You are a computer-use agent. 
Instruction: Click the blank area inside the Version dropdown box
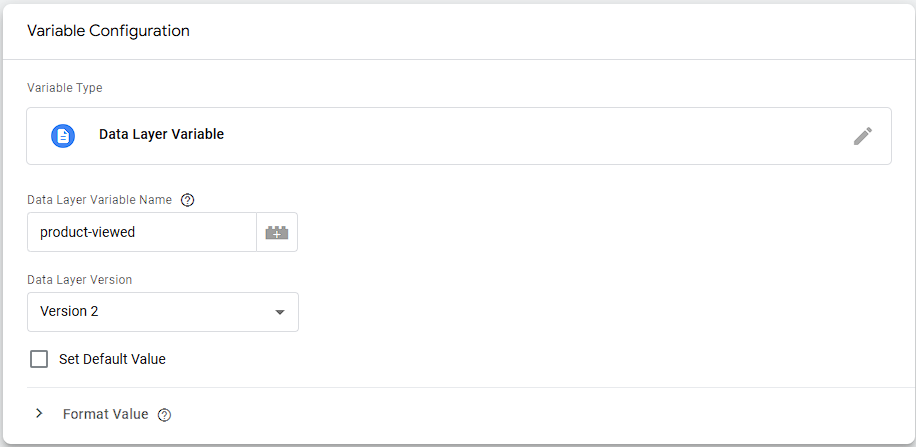point(180,312)
